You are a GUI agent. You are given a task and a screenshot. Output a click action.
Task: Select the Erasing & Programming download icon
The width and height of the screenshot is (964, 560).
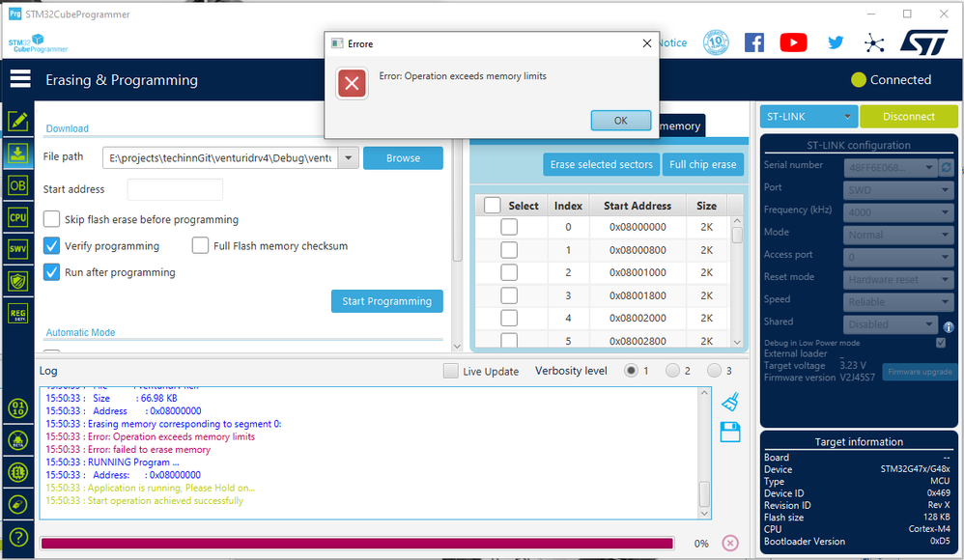(x=17, y=154)
